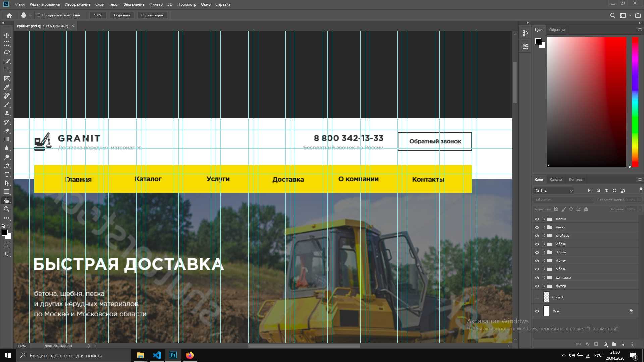
Task: Select the Zoom tool
Action: point(7,209)
